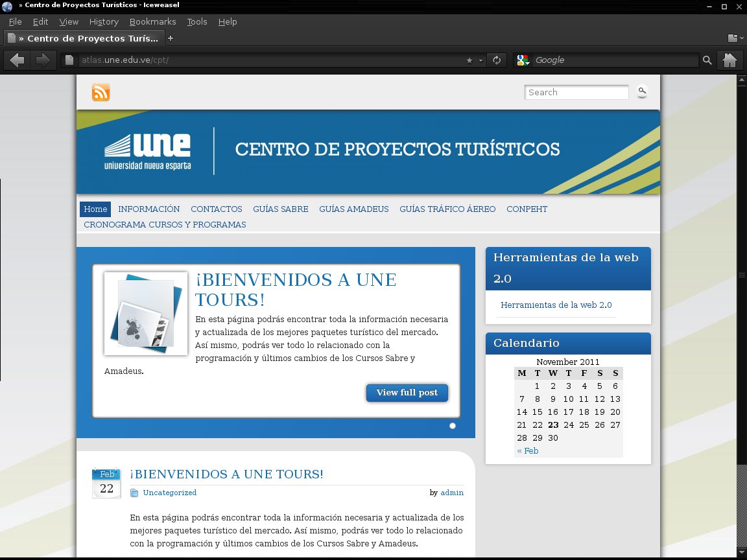Open the Edit menu
The height and width of the screenshot is (560, 747).
click(x=40, y=21)
